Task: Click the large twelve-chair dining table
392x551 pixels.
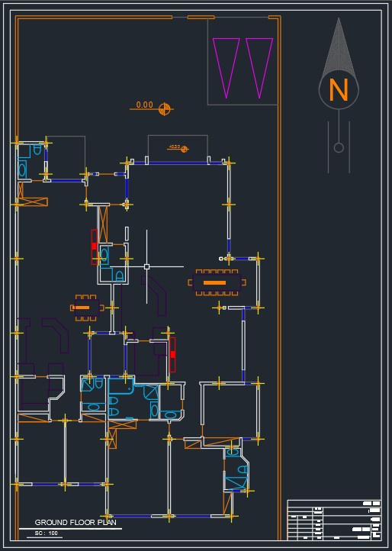Action: (217, 282)
